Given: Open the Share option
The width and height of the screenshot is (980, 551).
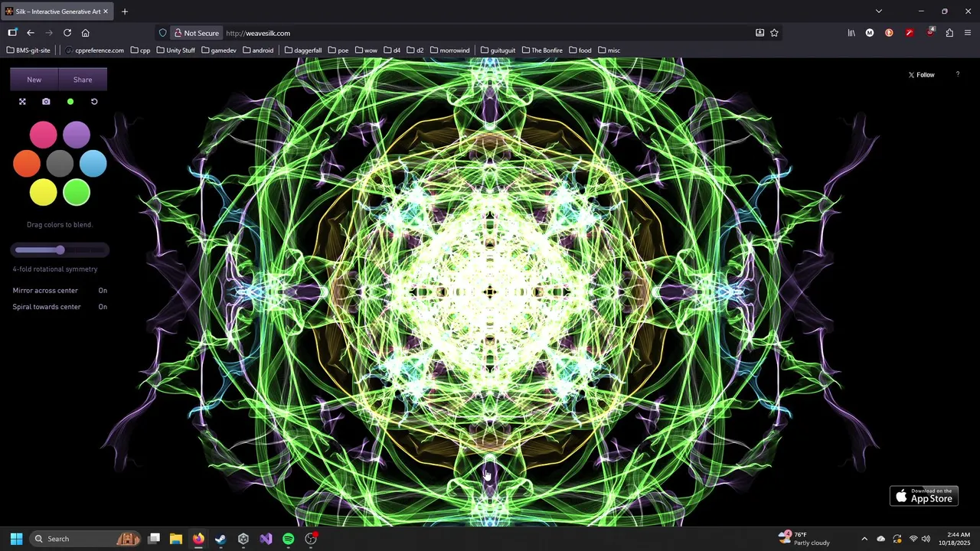Looking at the screenshot, I should (x=83, y=80).
